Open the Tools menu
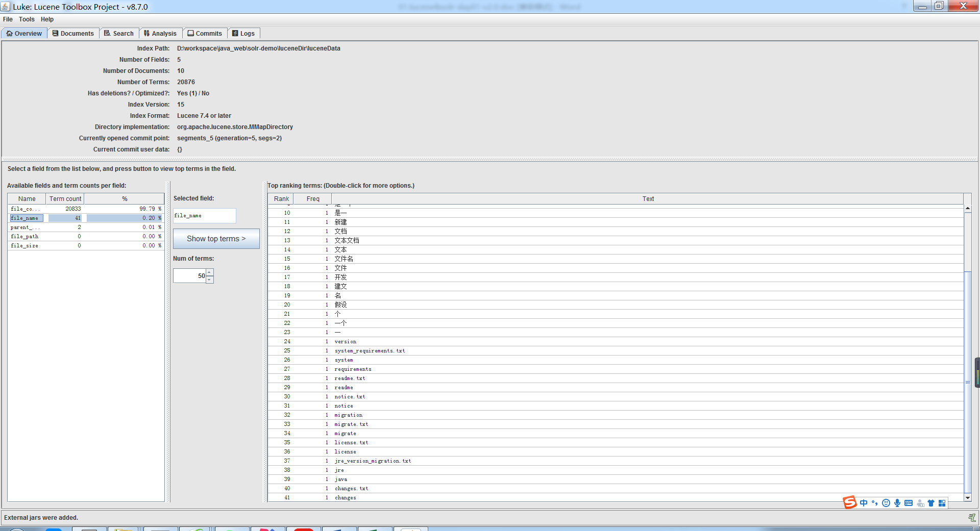980x531 pixels. pos(27,19)
